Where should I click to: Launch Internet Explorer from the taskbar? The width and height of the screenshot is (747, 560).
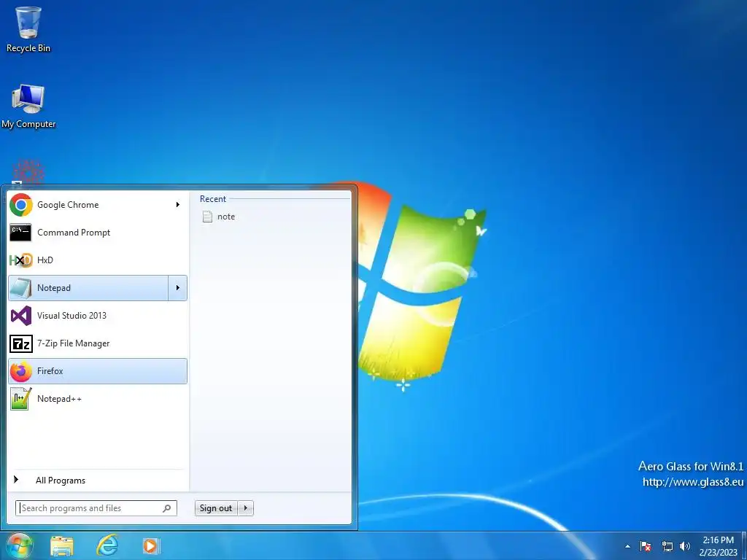107,545
